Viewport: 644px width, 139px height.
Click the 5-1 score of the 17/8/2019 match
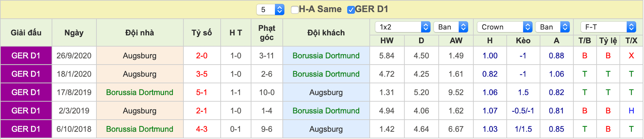(x=202, y=92)
